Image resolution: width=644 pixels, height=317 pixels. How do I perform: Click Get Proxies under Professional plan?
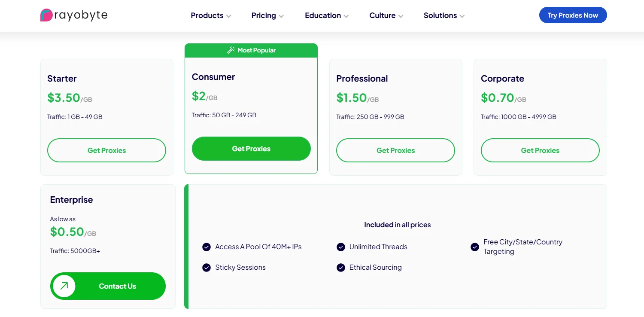point(395,150)
